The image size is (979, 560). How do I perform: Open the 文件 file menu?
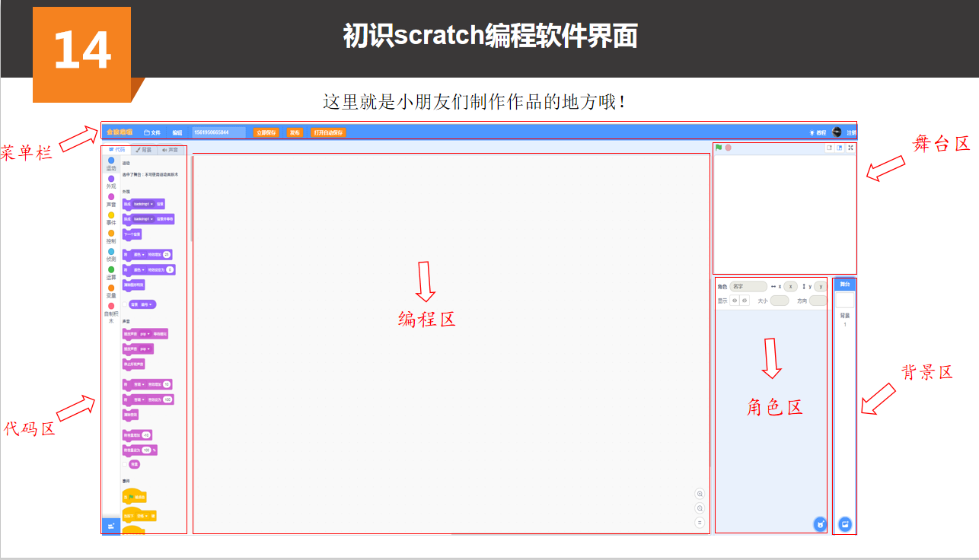152,132
